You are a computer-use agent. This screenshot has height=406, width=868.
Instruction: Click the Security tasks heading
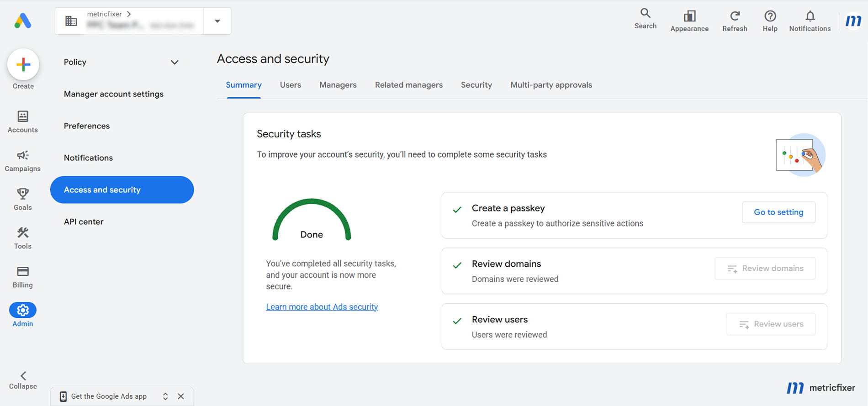(x=289, y=134)
